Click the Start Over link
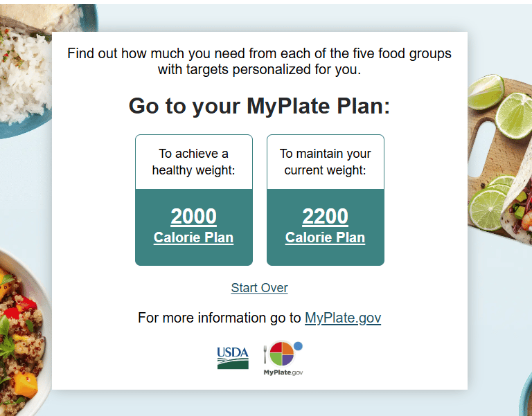This screenshot has height=416, width=532. coord(259,288)
